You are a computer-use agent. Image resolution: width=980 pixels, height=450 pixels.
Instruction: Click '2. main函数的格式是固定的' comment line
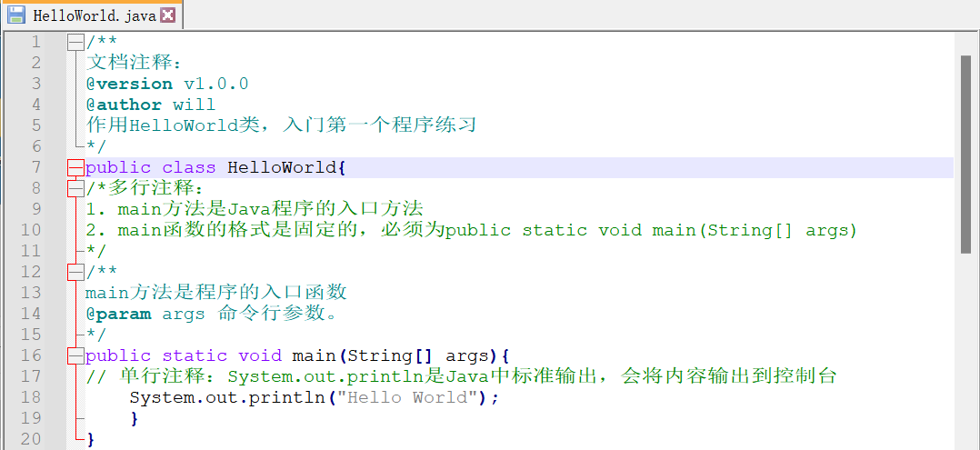click(x=472, y=230)
